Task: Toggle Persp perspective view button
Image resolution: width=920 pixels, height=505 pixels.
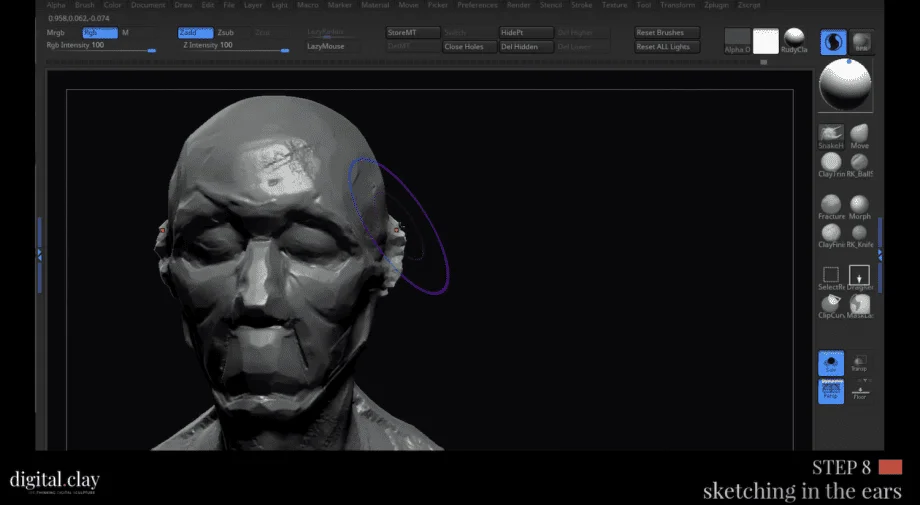Action: (x=830, y=392)
